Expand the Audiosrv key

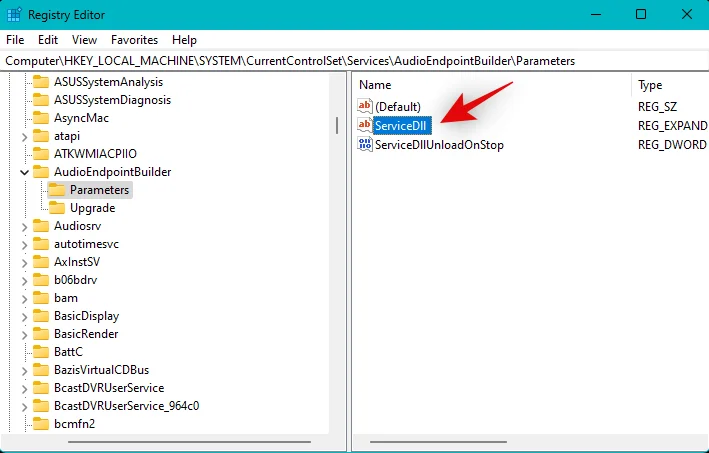pyautogui.click(x=25, y=226)
